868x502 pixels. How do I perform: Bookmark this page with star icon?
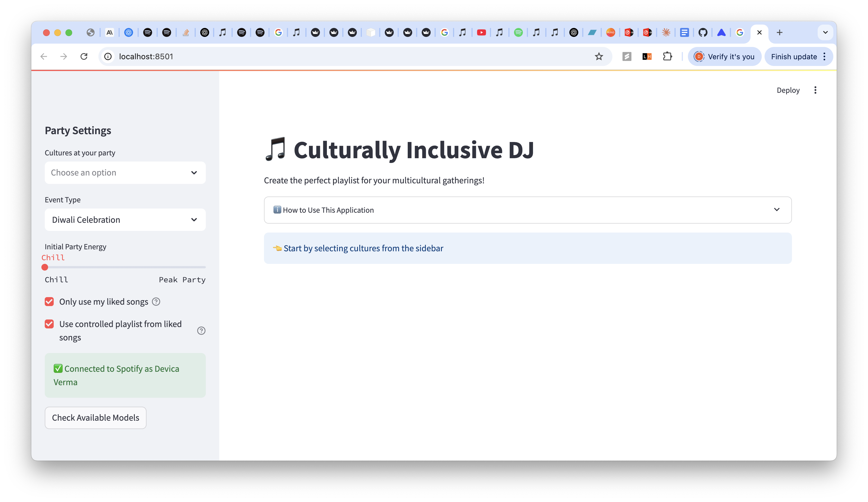pos(599,56)
